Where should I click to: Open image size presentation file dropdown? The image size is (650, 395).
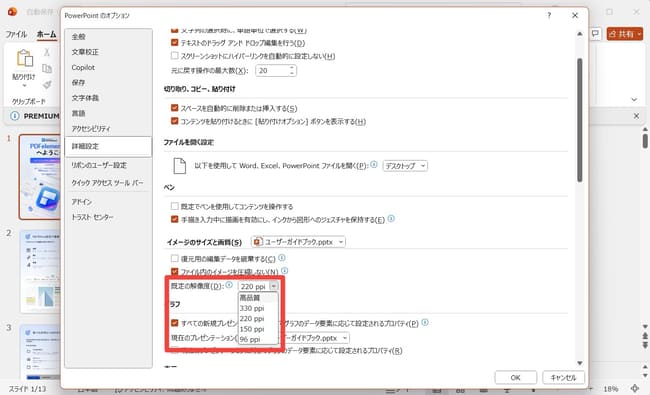298,242
